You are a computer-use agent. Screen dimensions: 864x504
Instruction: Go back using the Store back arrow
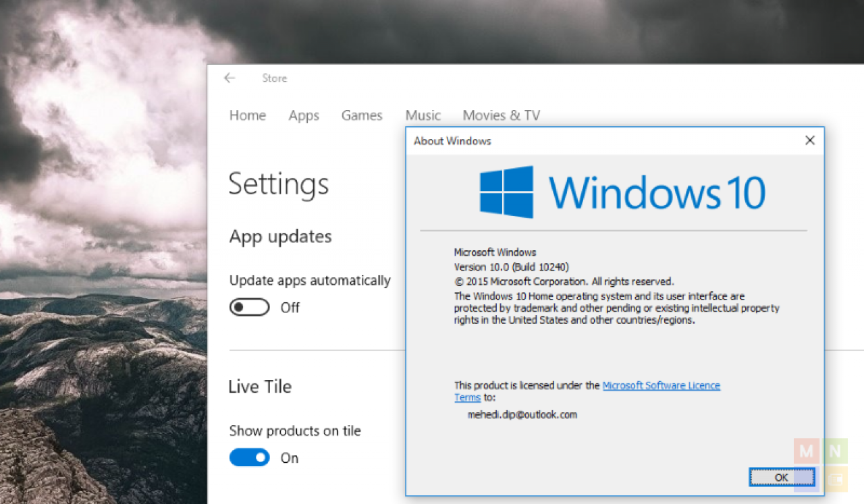(230, 78)
